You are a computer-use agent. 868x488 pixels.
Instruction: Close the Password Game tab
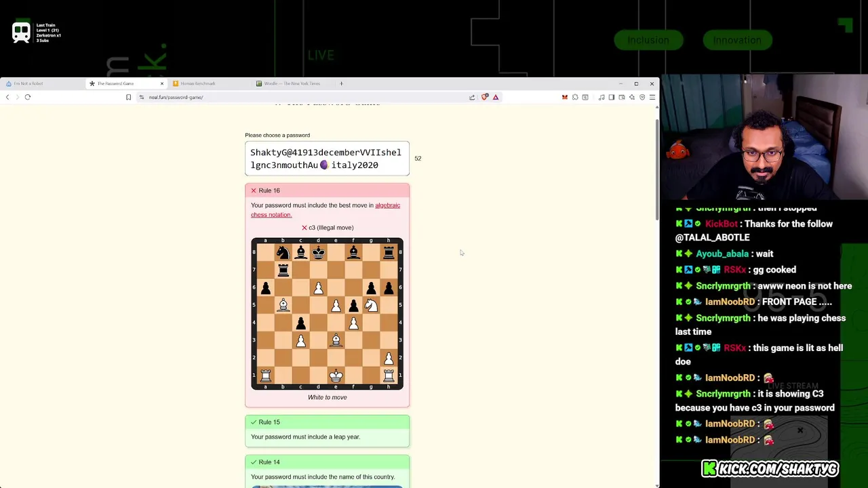pyautogui.click(x=161, y=83)
